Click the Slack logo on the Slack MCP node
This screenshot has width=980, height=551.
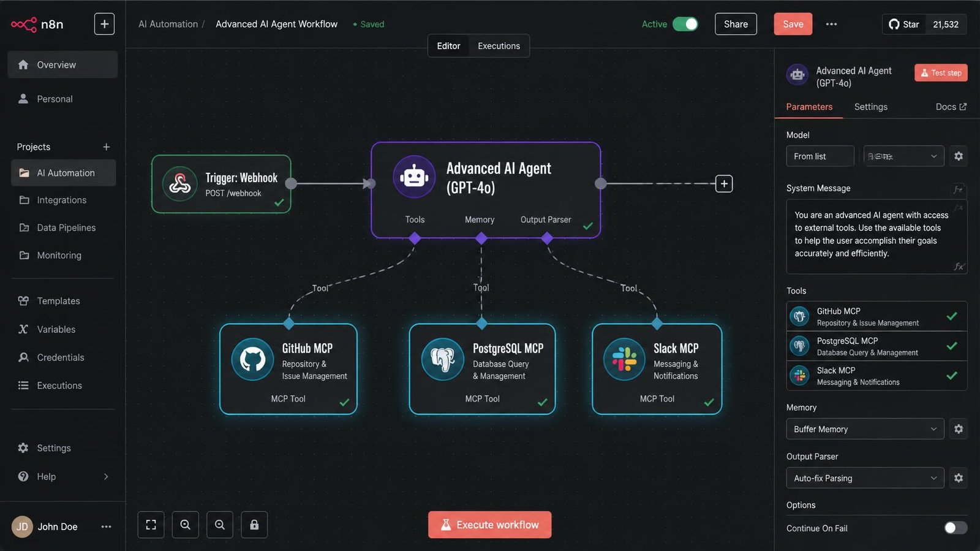coord(624,359)
